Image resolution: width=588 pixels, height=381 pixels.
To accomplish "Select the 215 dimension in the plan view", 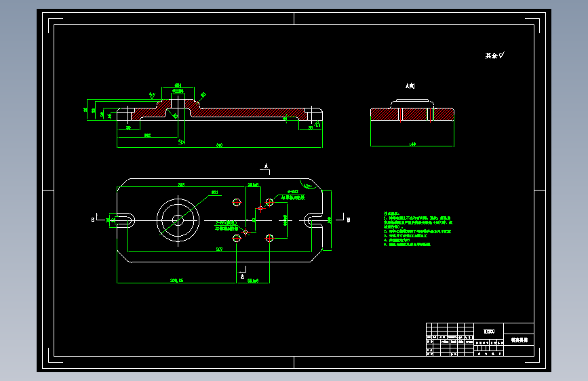I will pos(181,185).
